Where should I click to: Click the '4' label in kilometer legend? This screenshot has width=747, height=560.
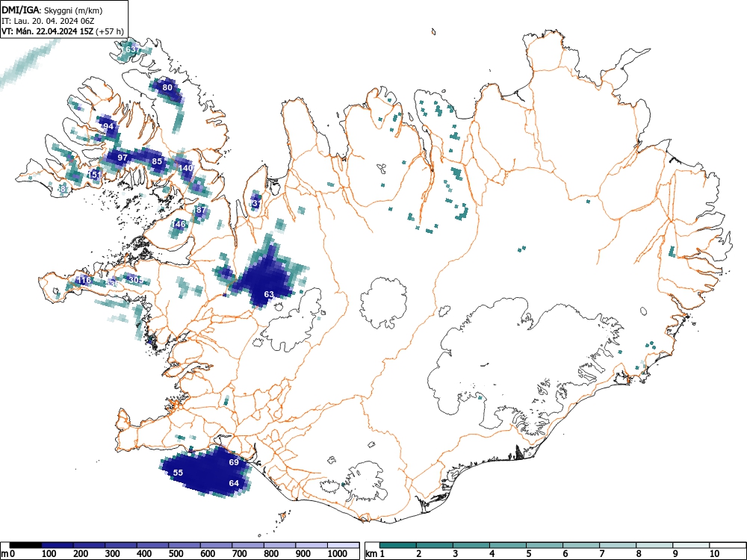click(x=492, y=553)
